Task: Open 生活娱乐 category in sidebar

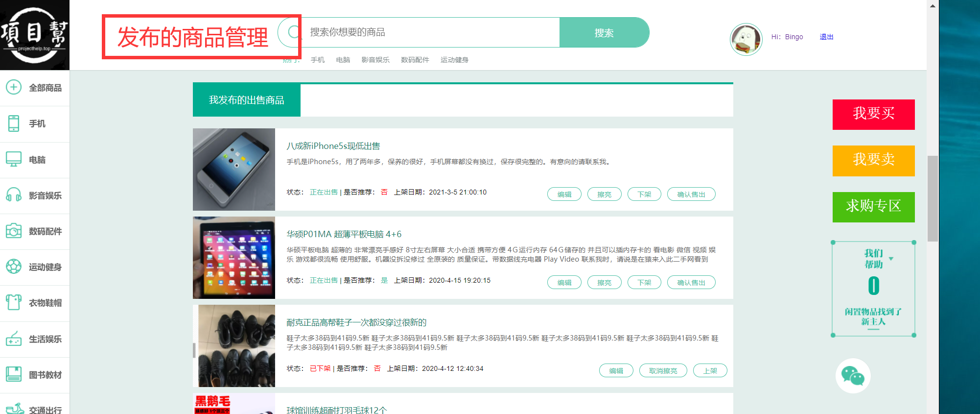Action: (45, 339)
